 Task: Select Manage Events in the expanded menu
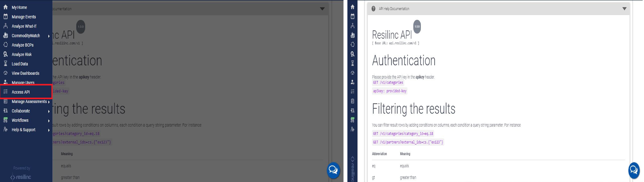click(x=24, y=17)
